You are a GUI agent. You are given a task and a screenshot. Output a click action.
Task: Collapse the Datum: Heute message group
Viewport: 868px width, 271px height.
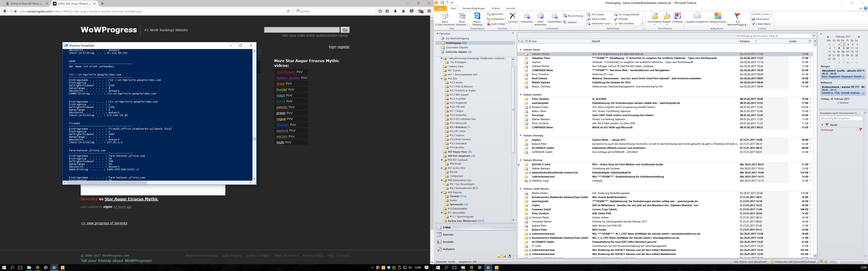[x=520, y=49]
